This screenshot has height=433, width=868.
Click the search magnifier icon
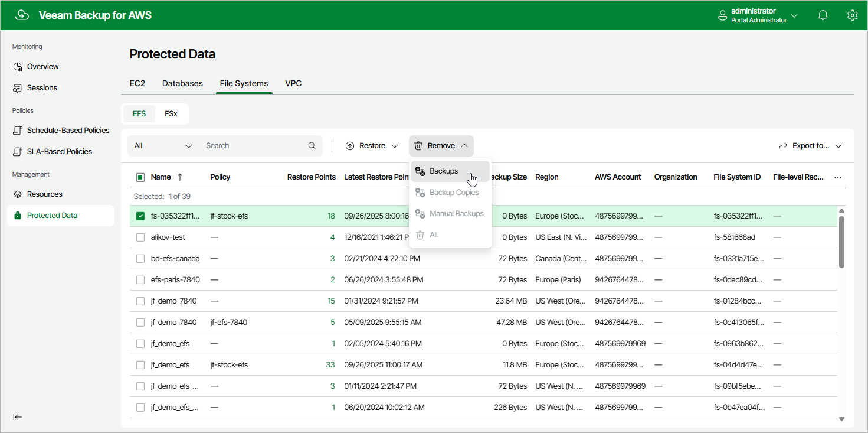point(312,146)
